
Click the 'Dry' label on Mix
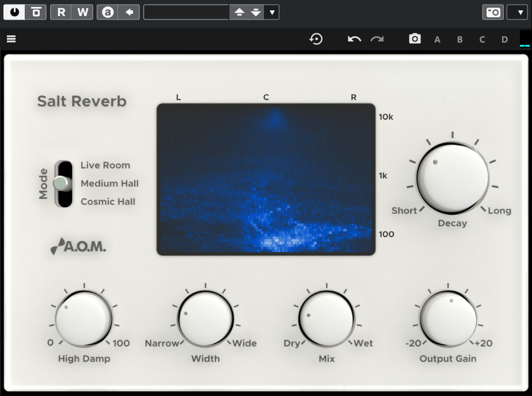[292, 343]
